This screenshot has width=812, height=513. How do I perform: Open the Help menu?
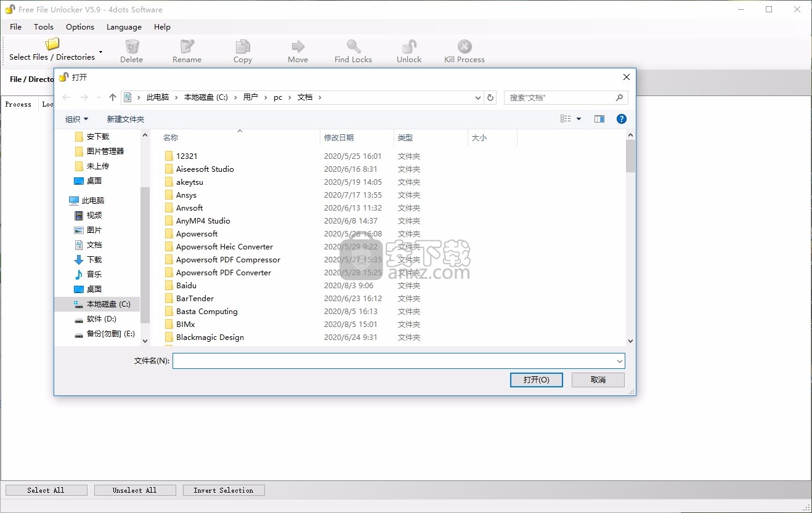click(162, 27)
